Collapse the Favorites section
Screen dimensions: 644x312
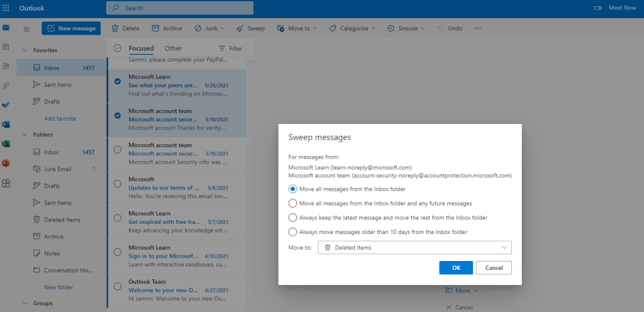click(25, 50)
